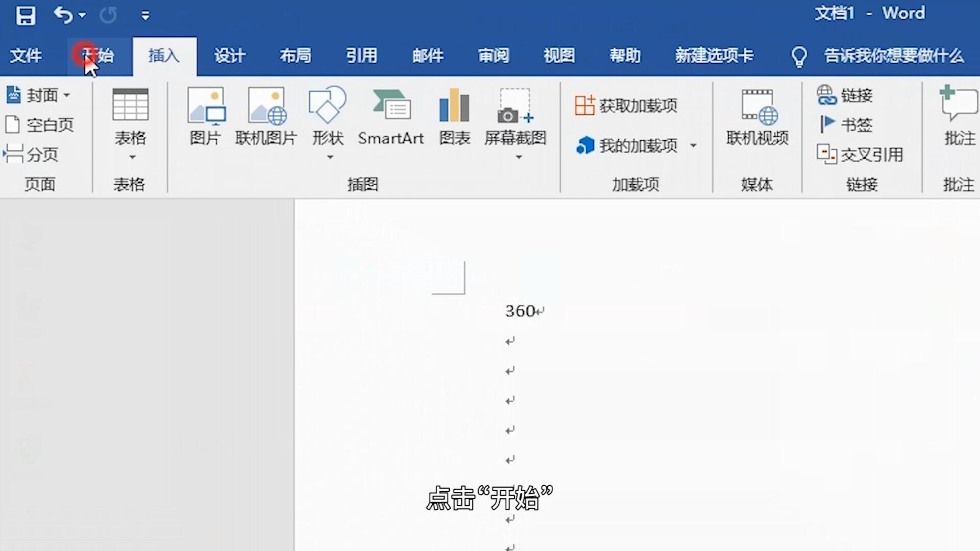Open the 布局 tab
Image resolution: width=980 pixels, height=551 pixels.
(296, 55)
